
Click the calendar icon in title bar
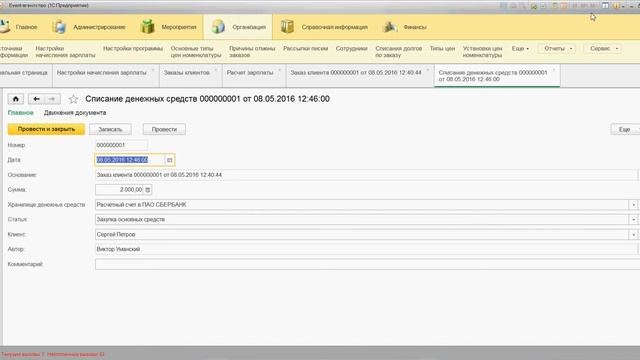coord(564,6)
